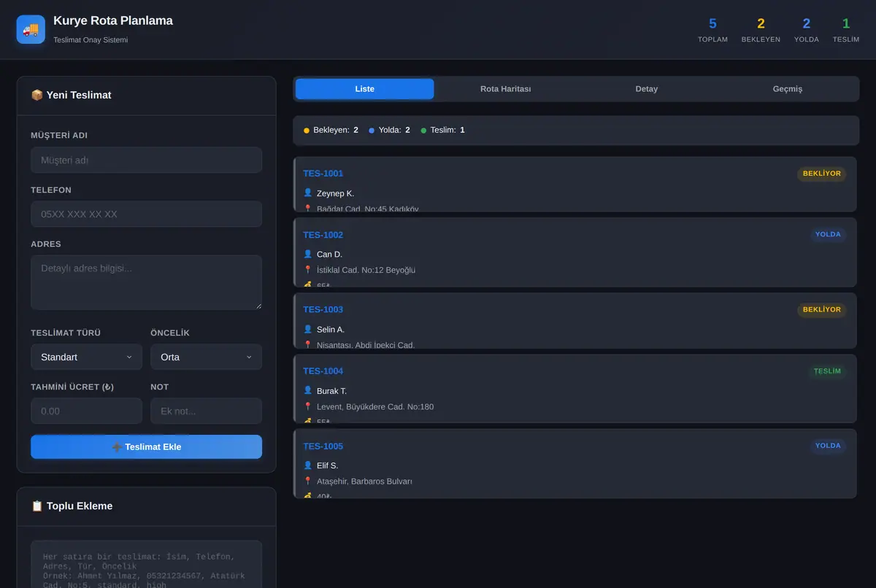Click the Teslimat Ekle button

click(146, 447)
